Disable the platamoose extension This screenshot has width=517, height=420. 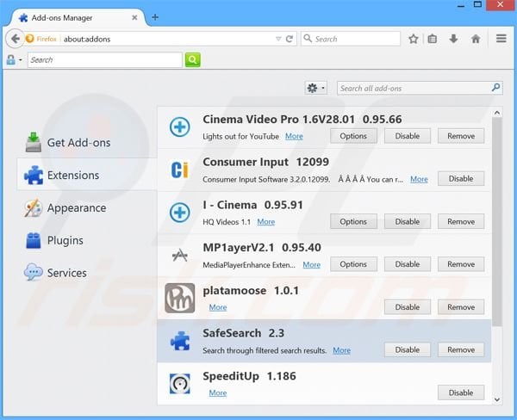pos(408,307)
